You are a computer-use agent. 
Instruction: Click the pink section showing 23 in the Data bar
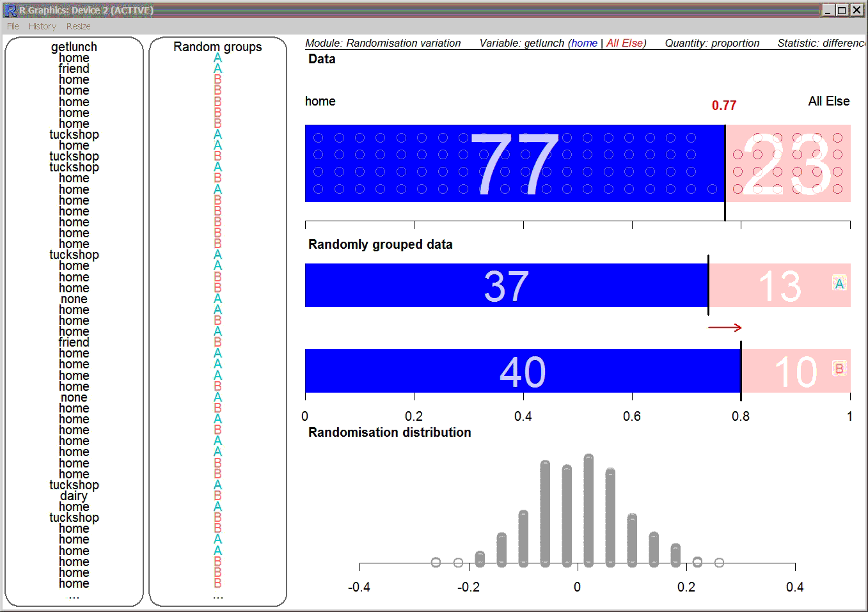(788, 164)
